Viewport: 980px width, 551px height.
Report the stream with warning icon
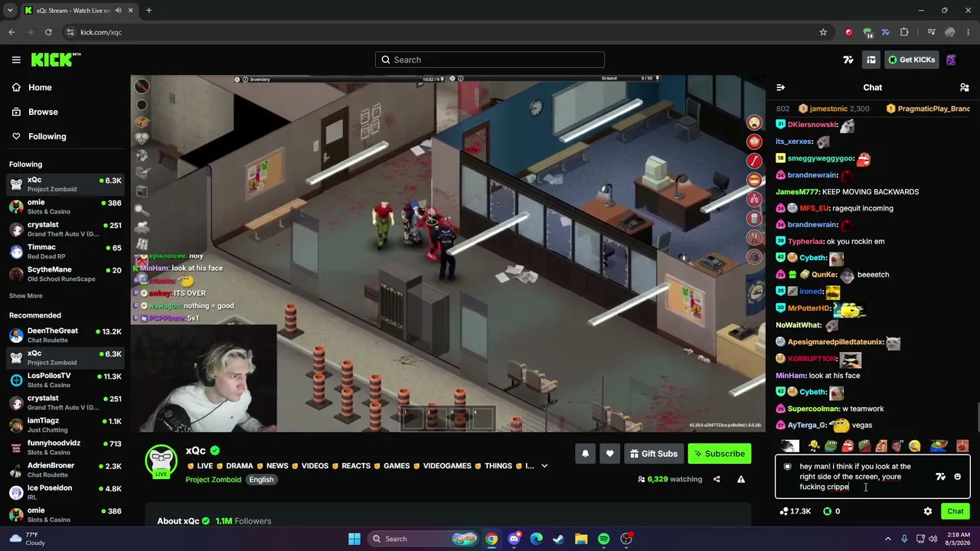741,479
